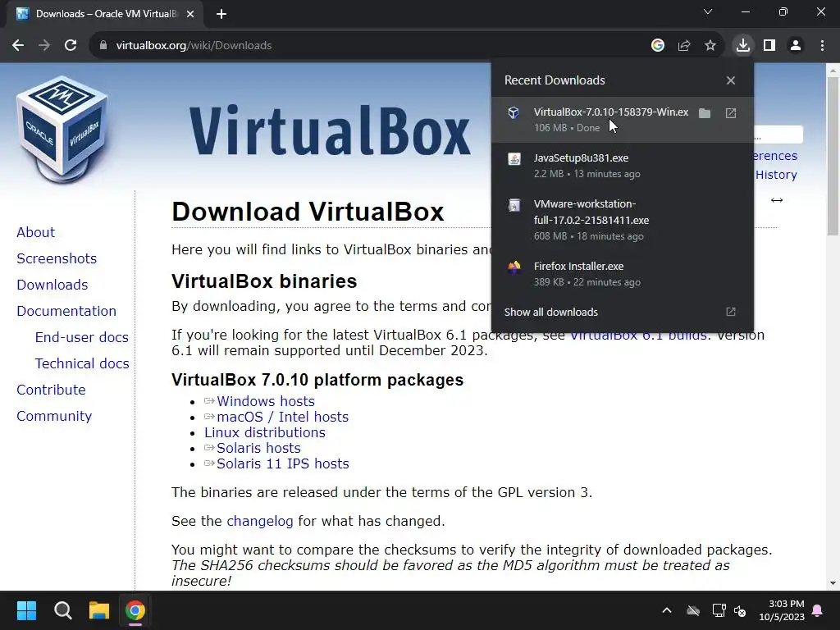Open the Downloads sidebar link
This screenshot has width=840, height=630.
52,285
